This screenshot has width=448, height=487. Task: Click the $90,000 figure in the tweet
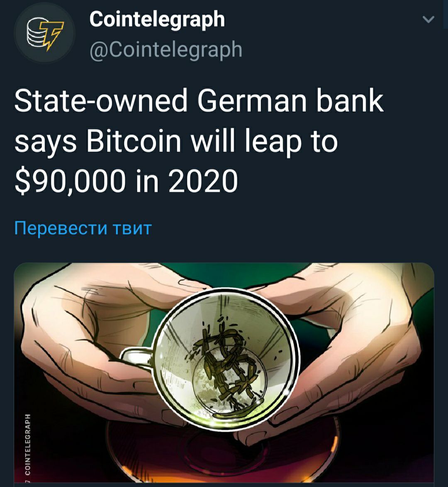(x=70, y=181)
